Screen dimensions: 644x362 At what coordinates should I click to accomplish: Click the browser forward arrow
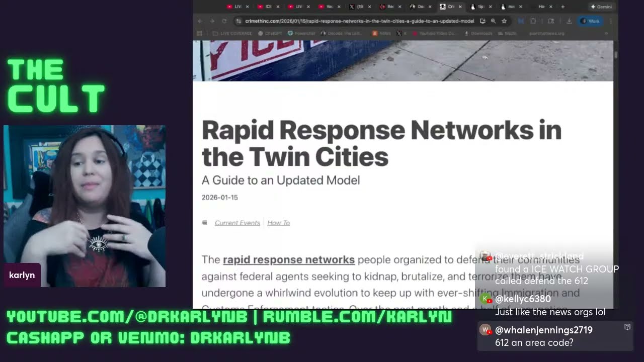tap(212, 21)
